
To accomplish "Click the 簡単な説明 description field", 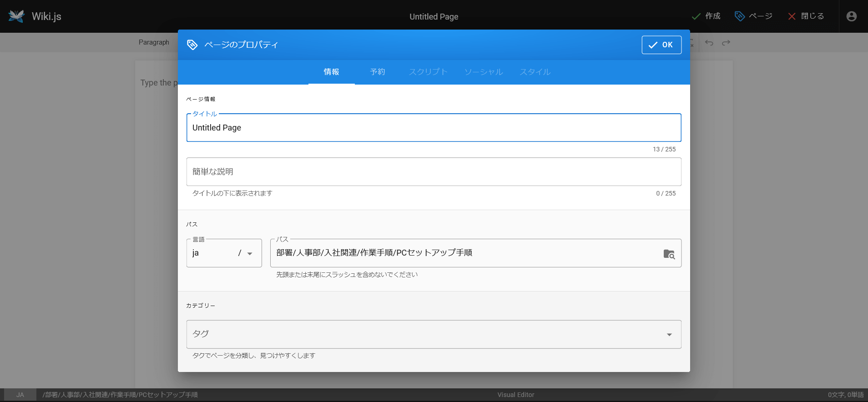I will click(434, 172).
